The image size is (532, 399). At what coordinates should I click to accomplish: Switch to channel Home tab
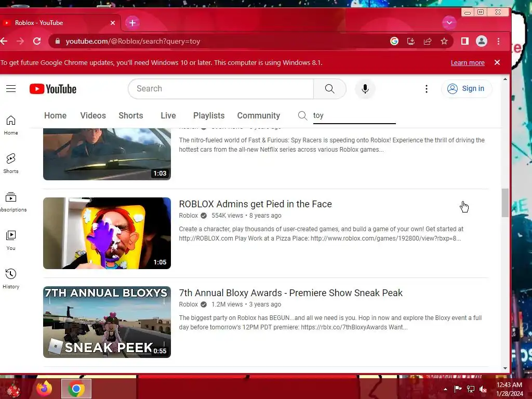(x=55, y=115)
